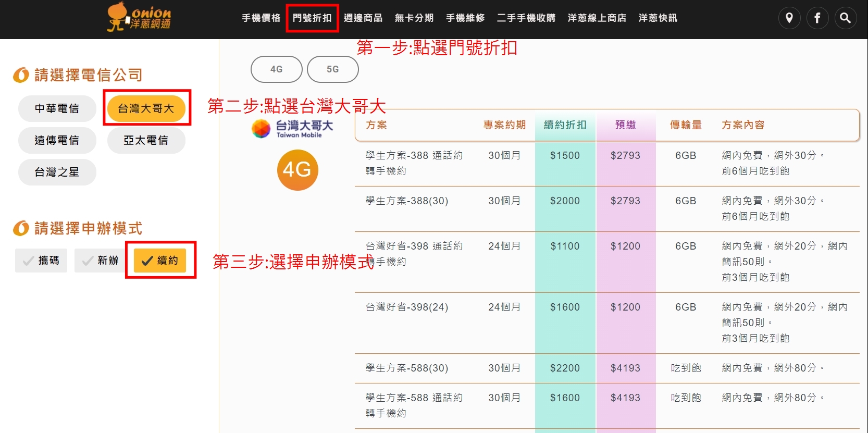The image size is (868, 433).
Task: Open 洋蔥線上商店 menu item
Action: coord(597,18)
